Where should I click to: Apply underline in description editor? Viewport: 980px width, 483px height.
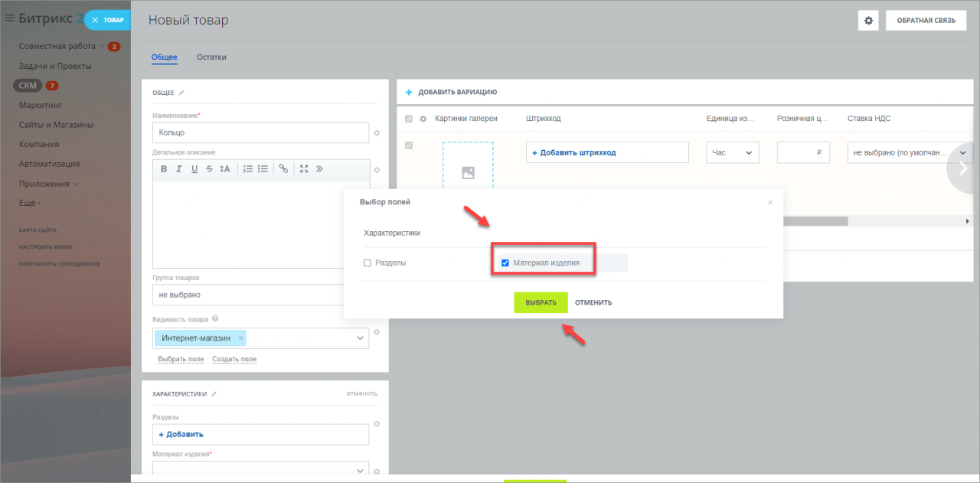click(x=194, y=169)
